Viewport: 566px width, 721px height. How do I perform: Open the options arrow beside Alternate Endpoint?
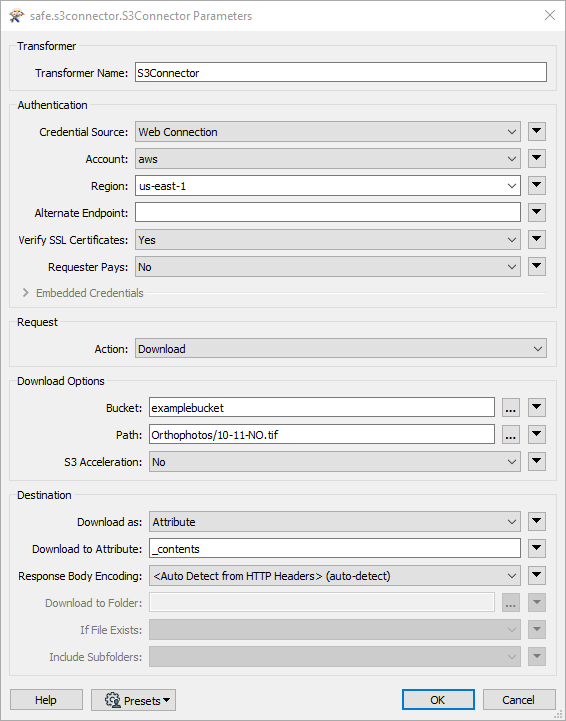coord(537,213)
